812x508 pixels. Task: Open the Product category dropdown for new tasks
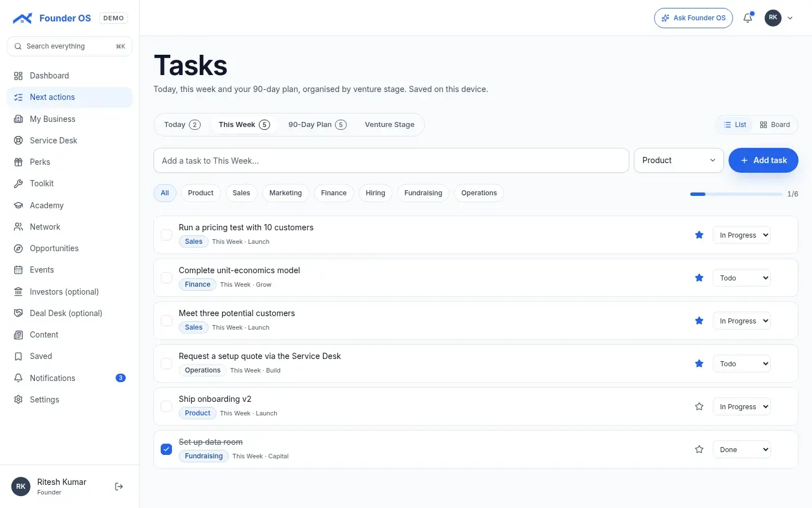pyautogui.click(x=679, y=160)
